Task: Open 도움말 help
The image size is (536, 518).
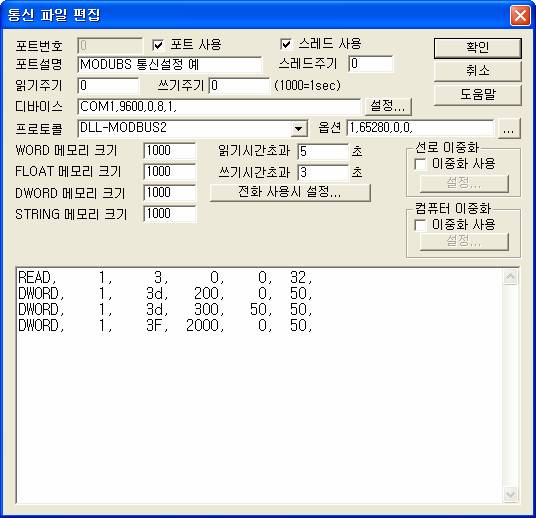Action: point(478,95)
